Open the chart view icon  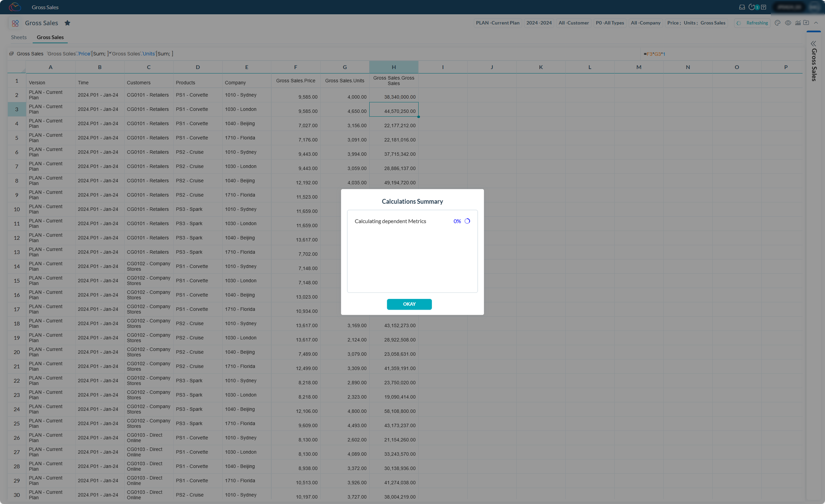798,23
